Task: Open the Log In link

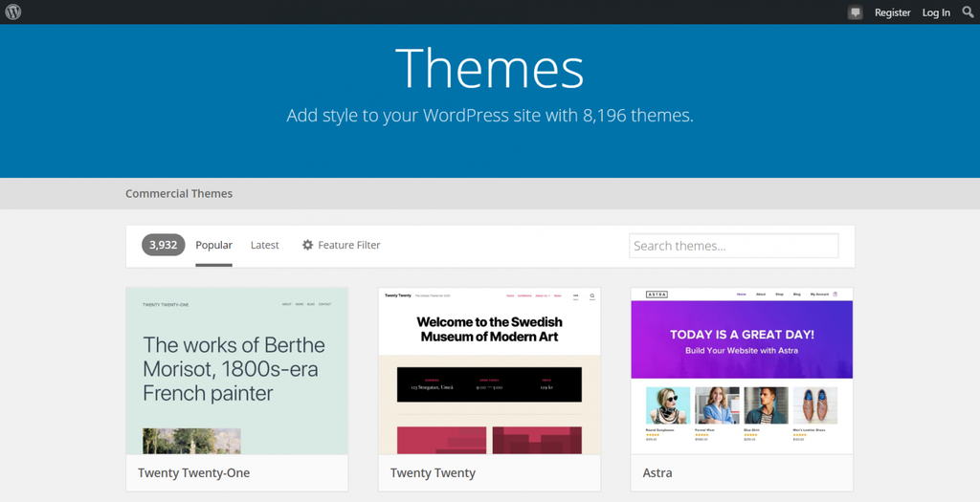Action: coord(936,12)
